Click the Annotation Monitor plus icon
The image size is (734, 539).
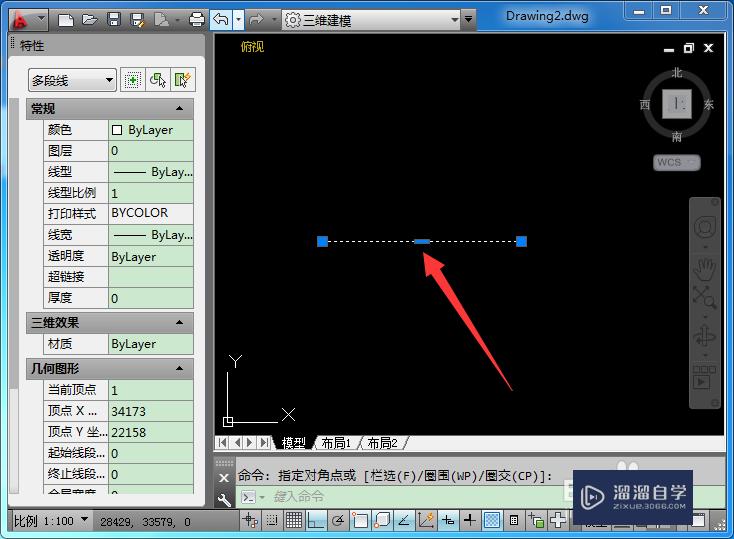tap(558, 520)
